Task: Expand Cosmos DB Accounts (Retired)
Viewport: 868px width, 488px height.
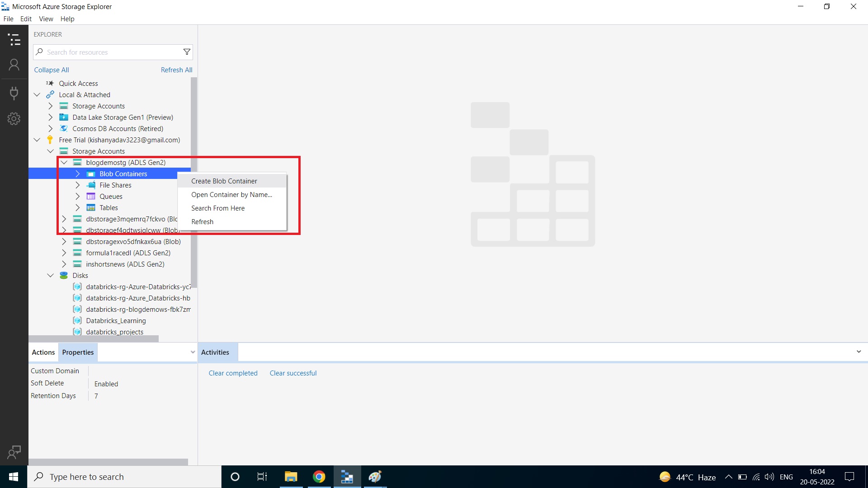Action: (51, 128)
